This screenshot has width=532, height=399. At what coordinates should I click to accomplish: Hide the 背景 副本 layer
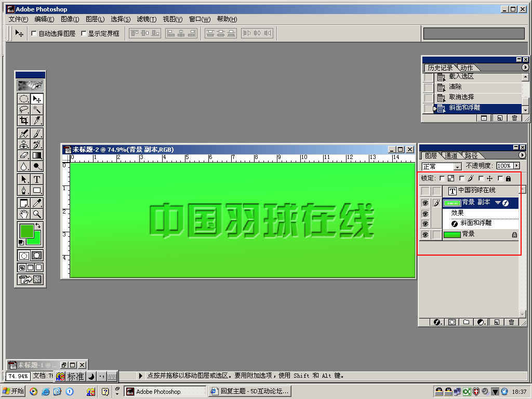tap(425, 203)
